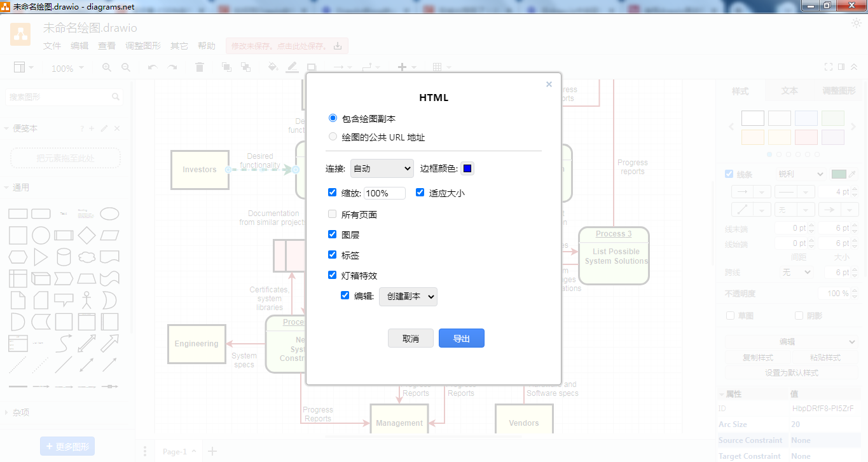Select the ellipse shape in 通用 shapes

coord(109,214)
